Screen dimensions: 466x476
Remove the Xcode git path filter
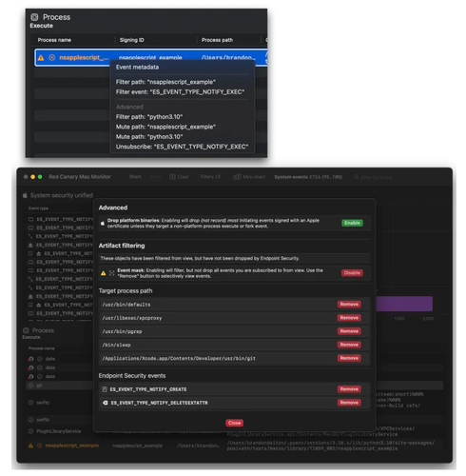coord(349,358)
